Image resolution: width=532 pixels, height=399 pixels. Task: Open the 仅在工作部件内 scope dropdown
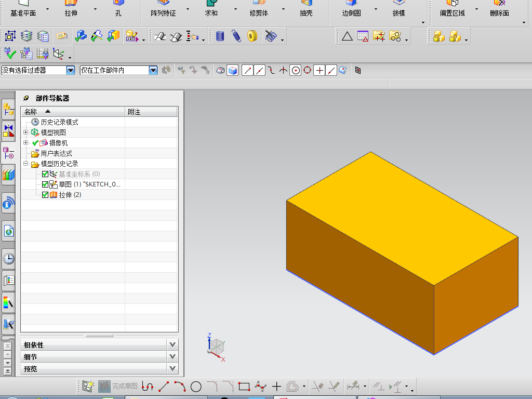pos(153,71)
